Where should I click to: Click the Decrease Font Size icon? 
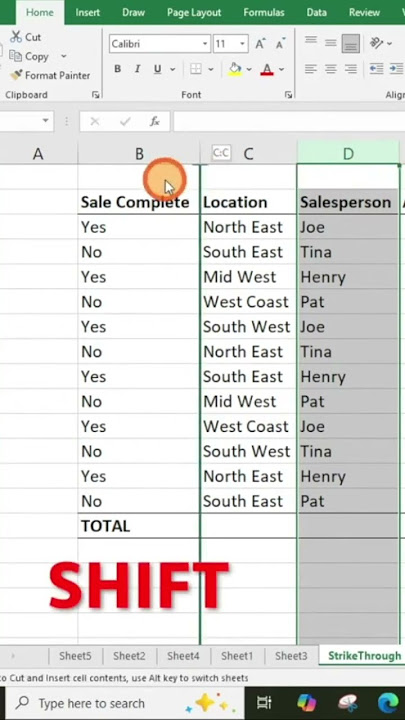[x=280, y=44]
